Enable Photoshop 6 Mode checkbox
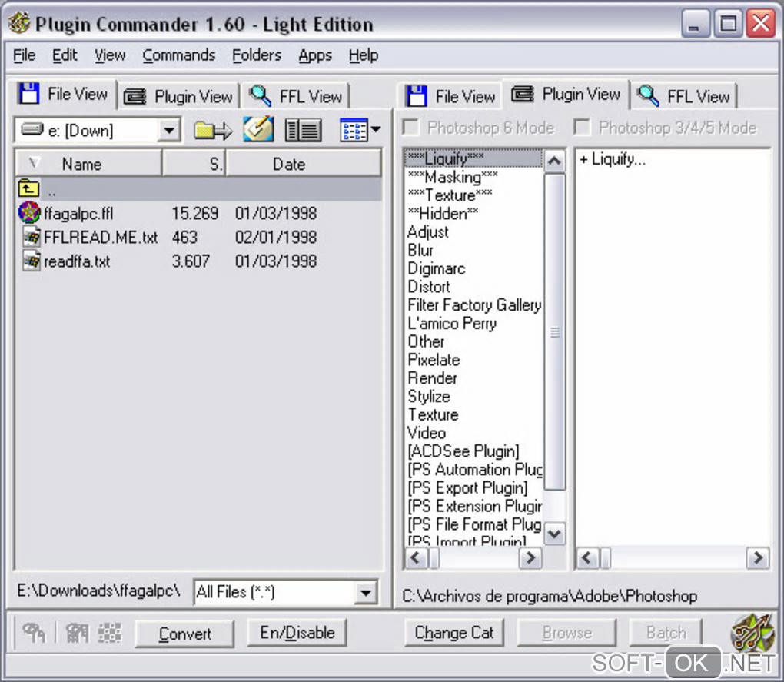 (x=410, y=127)
